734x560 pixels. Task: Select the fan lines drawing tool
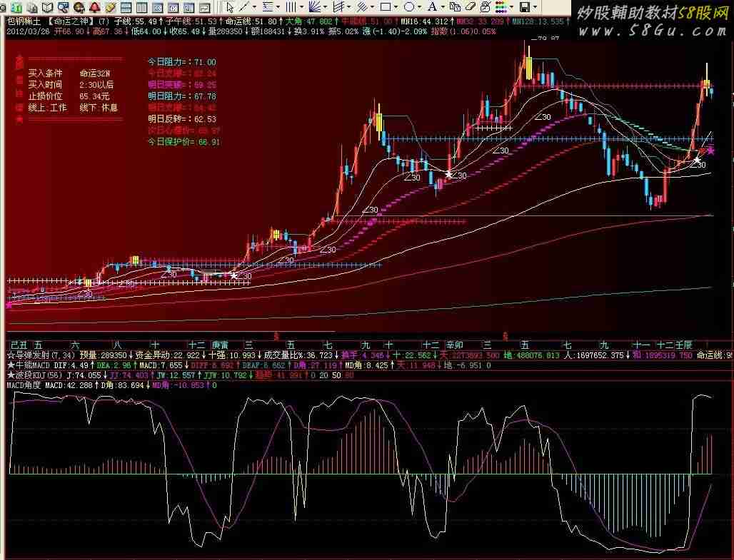pos(315,7)
